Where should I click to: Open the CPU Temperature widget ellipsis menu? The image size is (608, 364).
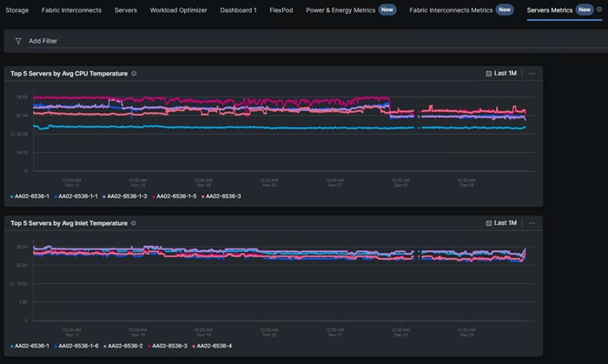(532, 73)
